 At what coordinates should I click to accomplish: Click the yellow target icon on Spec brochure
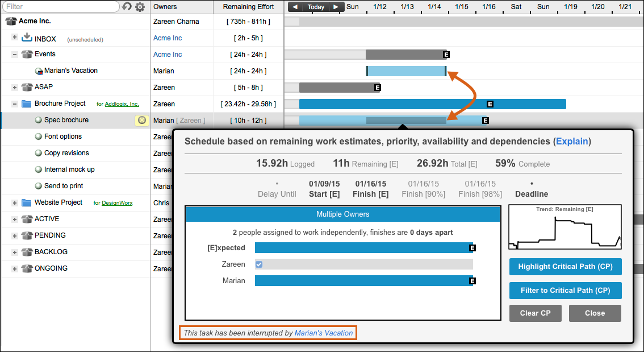coord(141,120)
